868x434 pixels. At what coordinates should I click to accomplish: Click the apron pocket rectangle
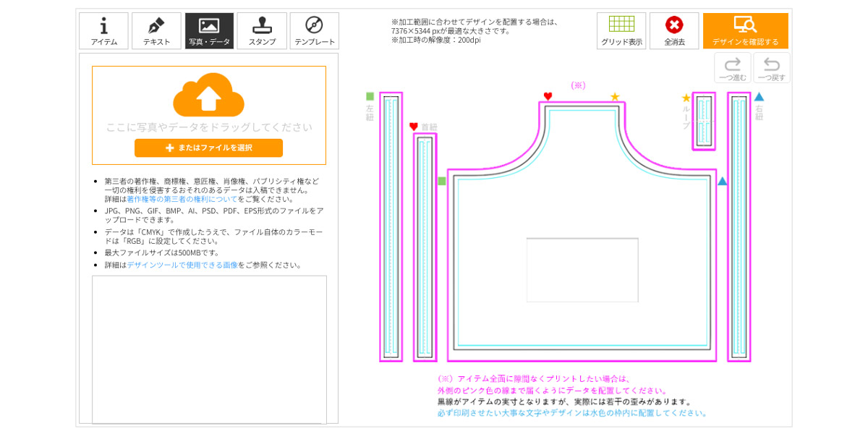582,270
